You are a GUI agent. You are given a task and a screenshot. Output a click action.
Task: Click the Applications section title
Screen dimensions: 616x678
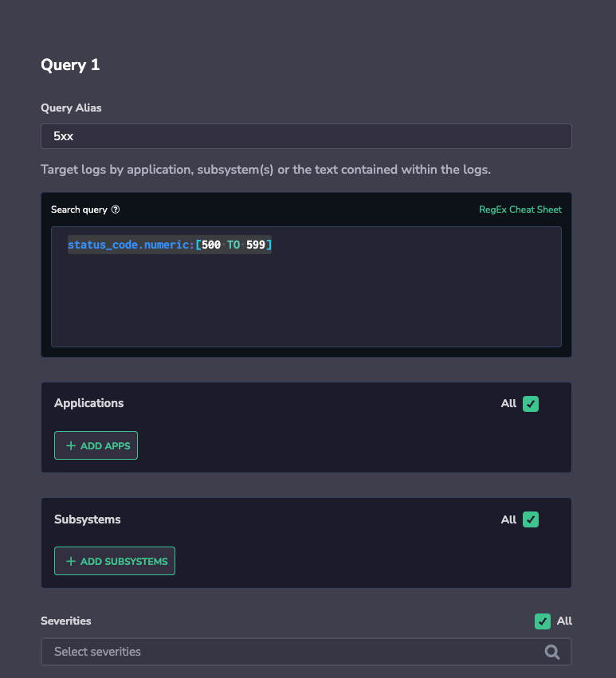pyautogui.click(x=89, y=403)
